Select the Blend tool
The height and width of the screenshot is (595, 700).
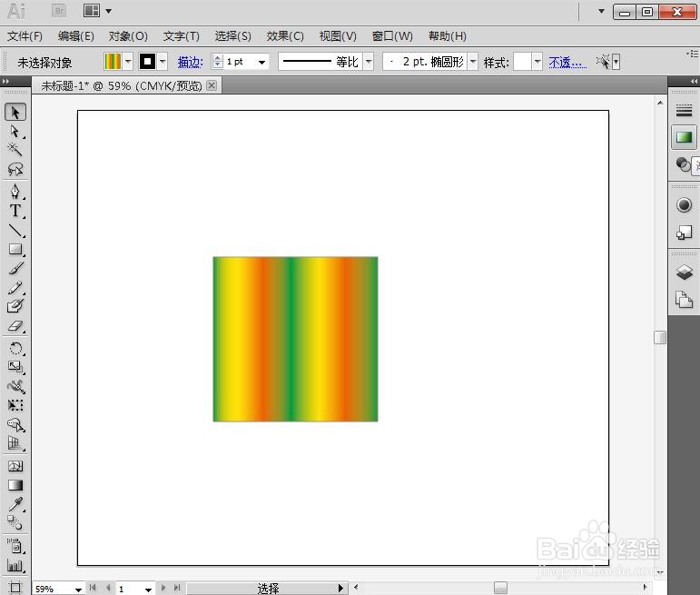pos(15,522)
